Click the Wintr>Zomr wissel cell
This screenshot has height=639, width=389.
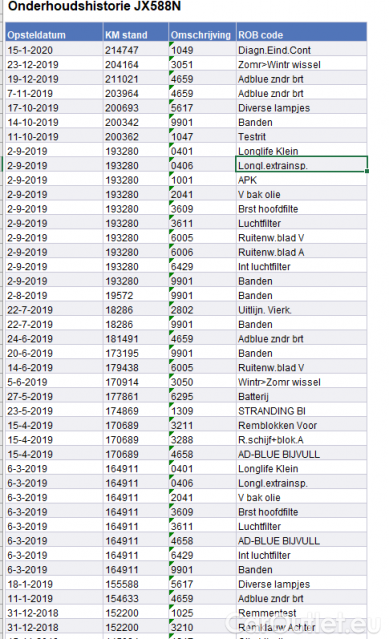coord(301,382)
